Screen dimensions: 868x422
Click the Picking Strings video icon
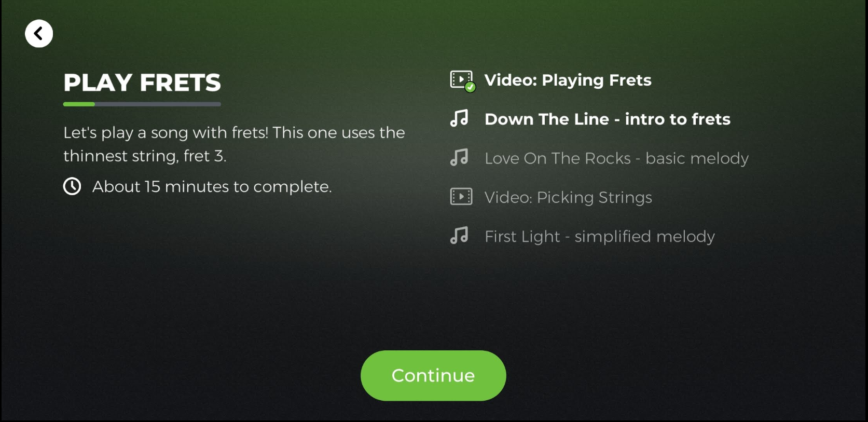[x=461, y=197]
